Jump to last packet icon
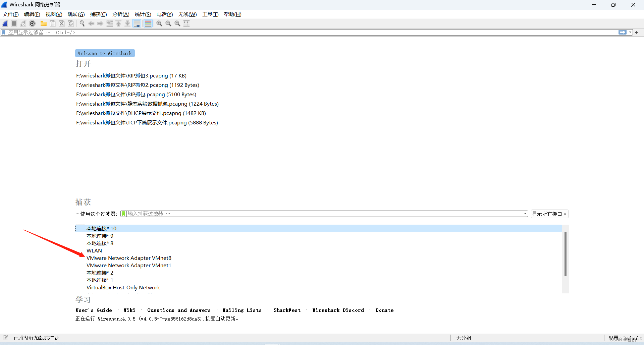 point(127,23)
